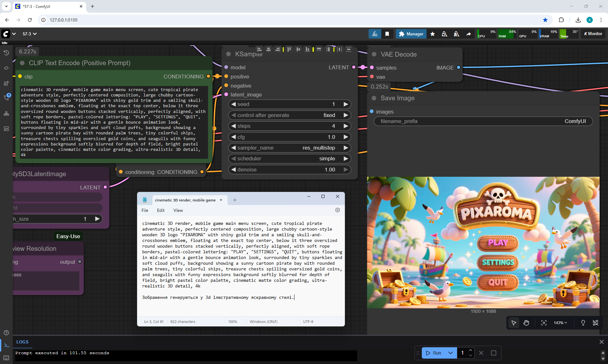
Task: Open the 57-3 workflow dropdown
Action: (29, 34)
